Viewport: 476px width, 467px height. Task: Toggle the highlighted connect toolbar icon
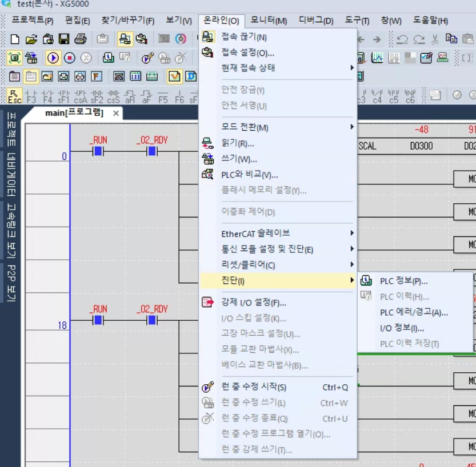[125, 39]
